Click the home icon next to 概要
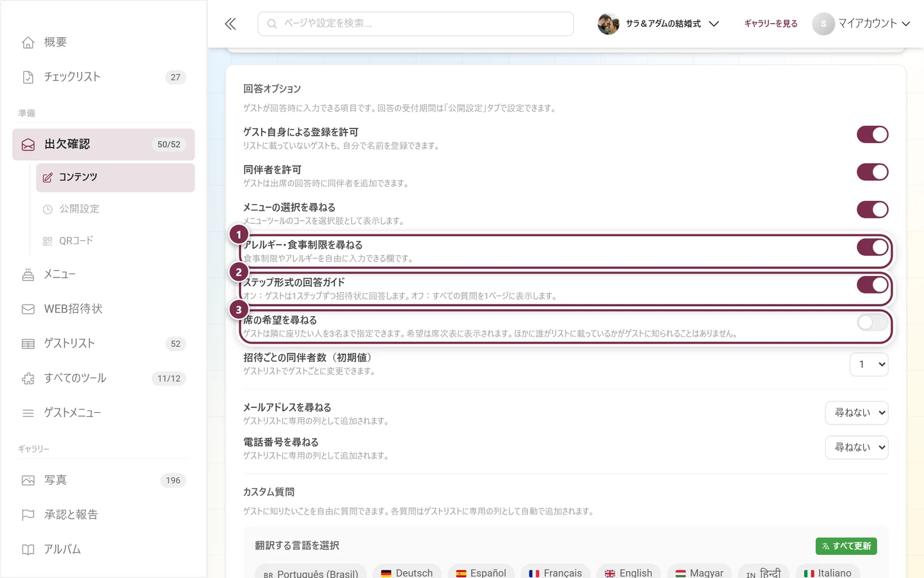The width and height of the screenshot is (924, 578). tap(28, 42)
